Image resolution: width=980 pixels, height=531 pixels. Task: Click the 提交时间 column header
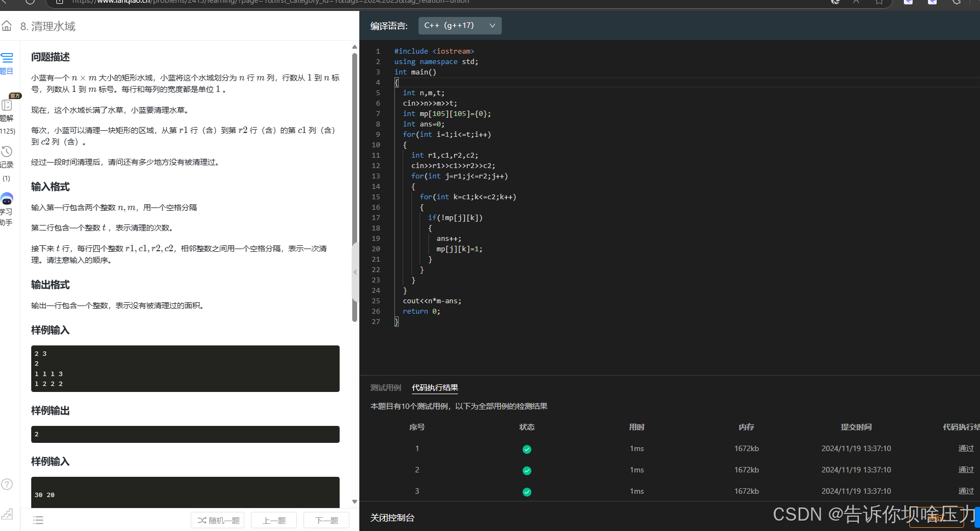[856, 427]
